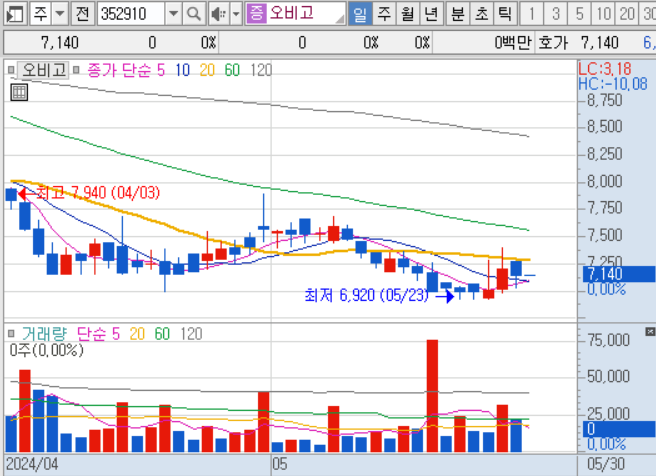
Task: Click the current price 7,140 axis tag
Action: click(x=619, y=274)
